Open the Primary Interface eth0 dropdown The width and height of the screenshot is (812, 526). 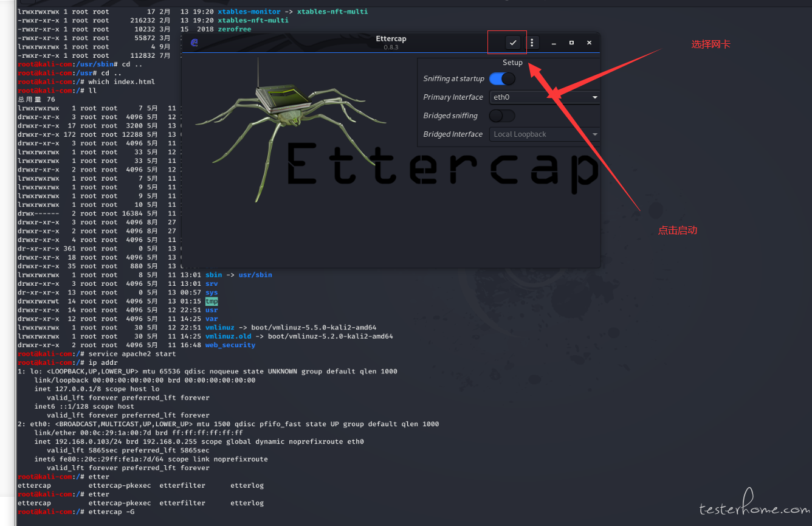click(545, 97)
